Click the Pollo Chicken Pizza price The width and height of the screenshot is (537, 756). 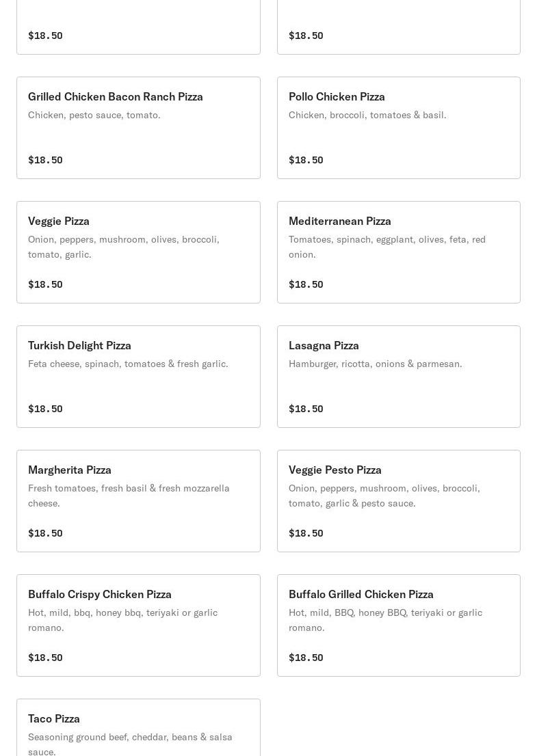click(306, 160)
